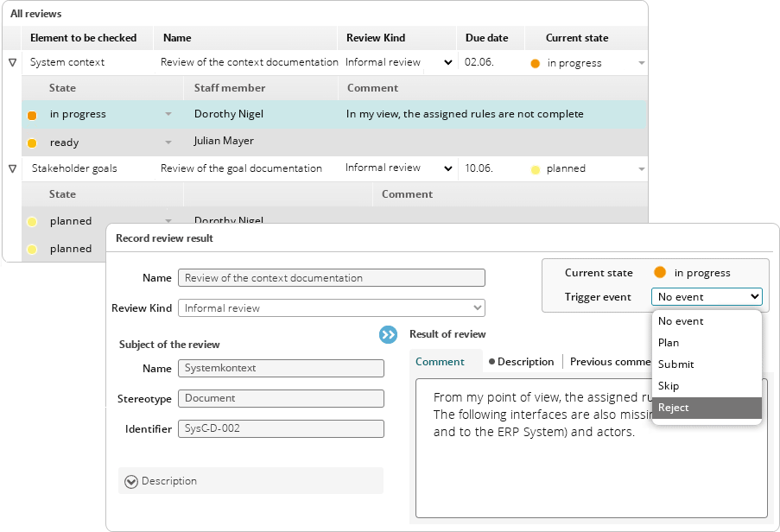Image resolution: width=780 pixels, height=532 pixels.
Task: Open Review Kind dropdown for System context
Action: coord(447,63)
